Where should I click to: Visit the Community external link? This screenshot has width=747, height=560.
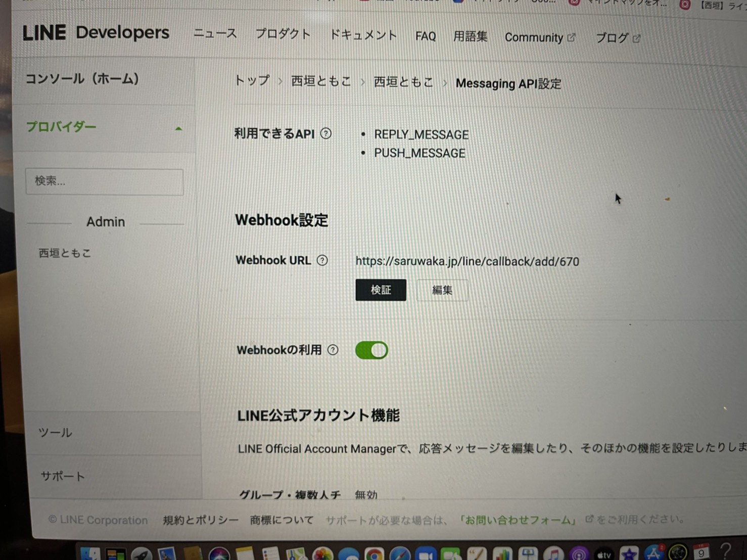coord(540,38)
